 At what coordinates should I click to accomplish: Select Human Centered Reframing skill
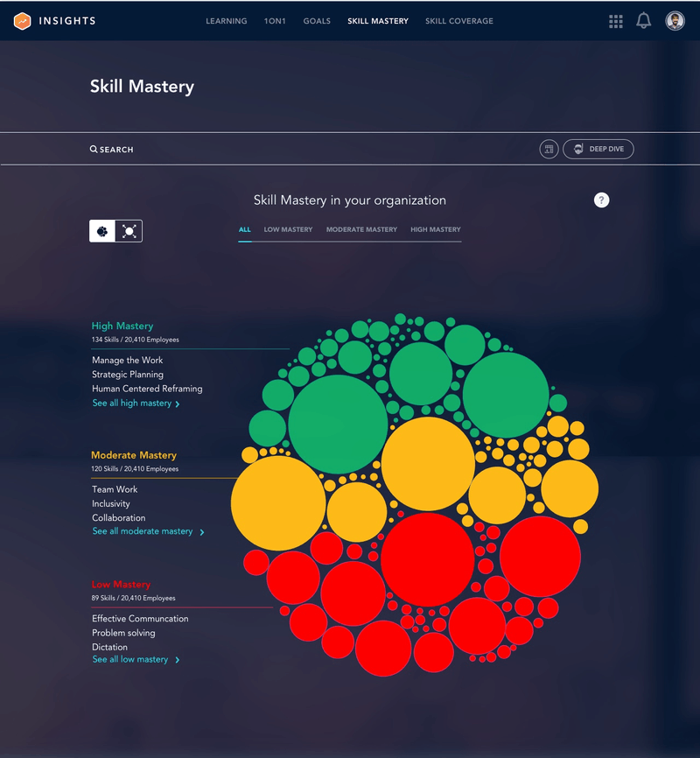[x=147, y=389]
